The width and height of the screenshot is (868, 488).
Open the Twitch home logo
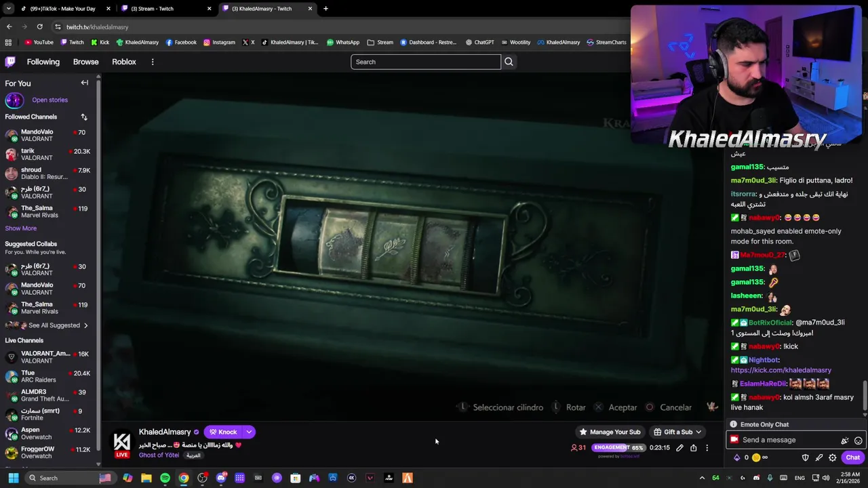click(x=10, y=62)
